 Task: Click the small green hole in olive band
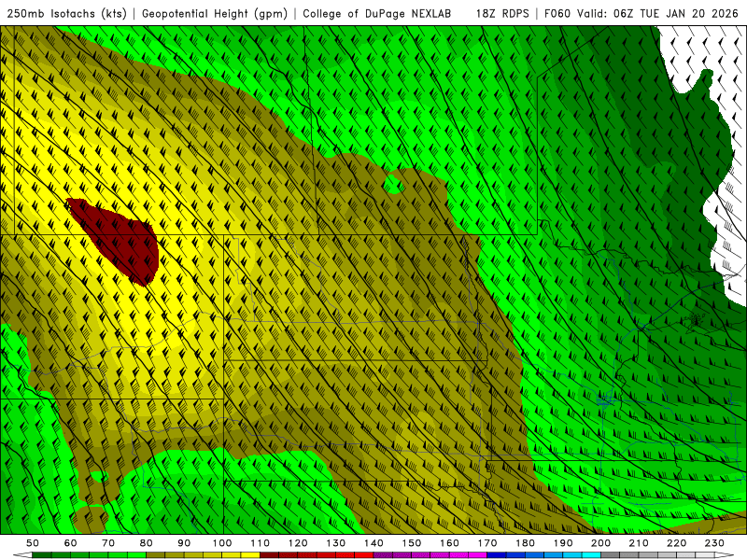(x=394, y=184)
